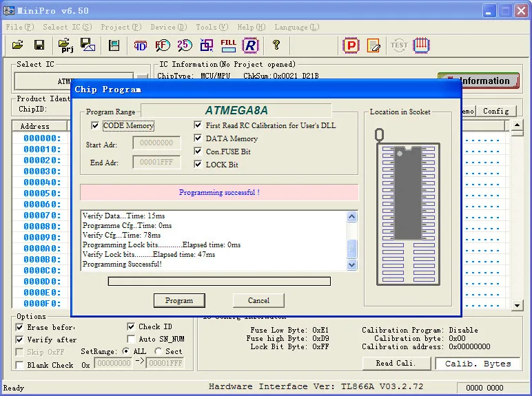The image size is (532, 396).
Task: Click the FILL buffer toolbar icon
Action: click(x=228, y=45)
